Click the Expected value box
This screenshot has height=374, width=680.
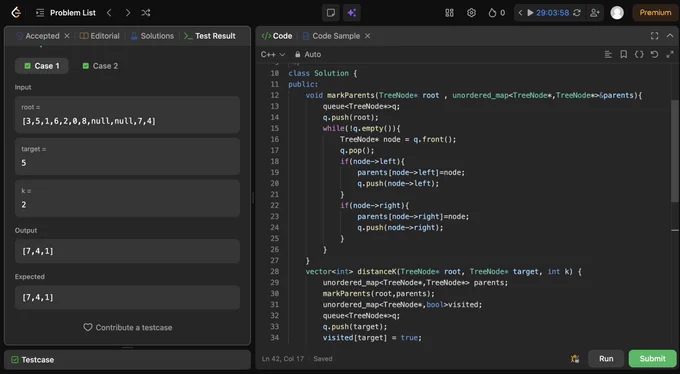127,297
